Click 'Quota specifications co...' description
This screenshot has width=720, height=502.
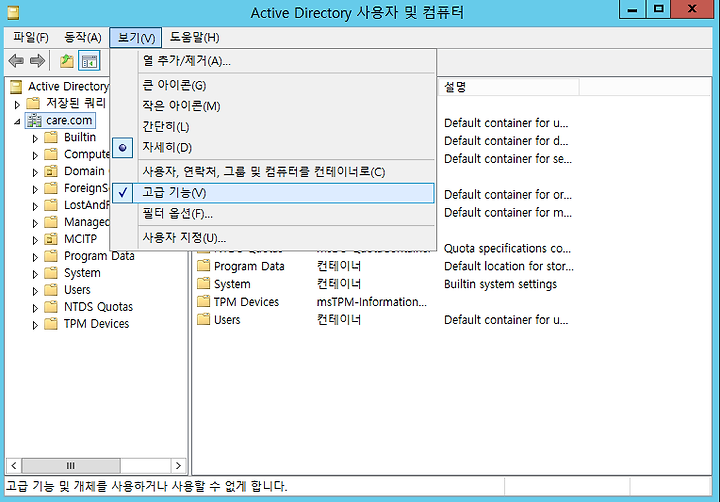click(507, 248)
